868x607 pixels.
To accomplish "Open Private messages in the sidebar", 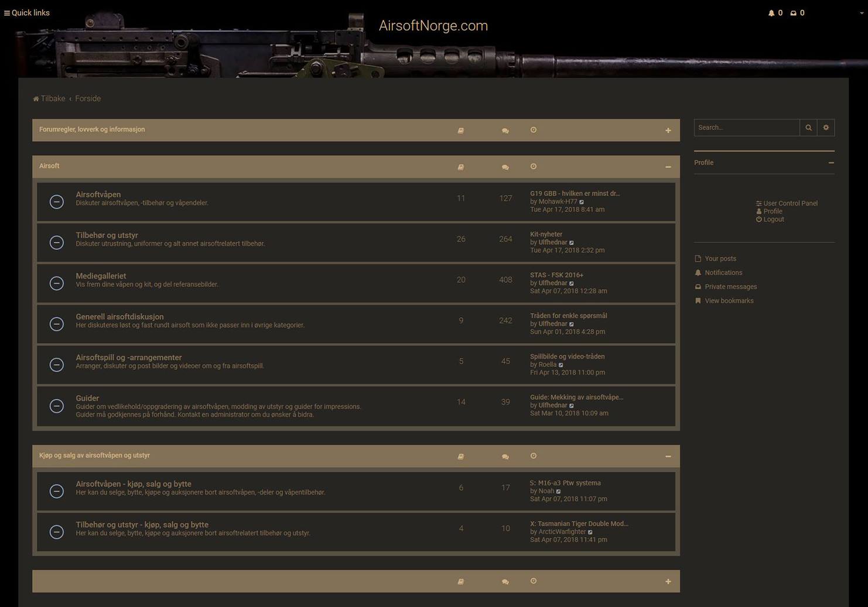I will point(726,287).
